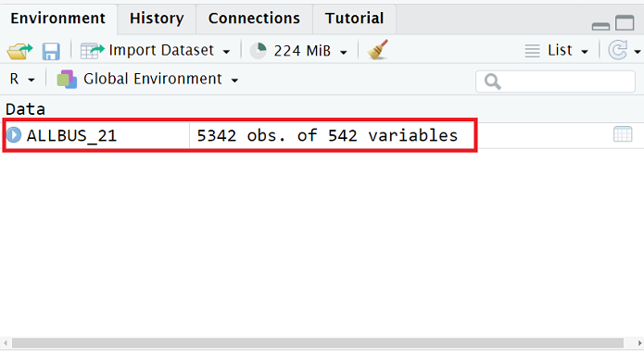
Task: Maximize the Environment pane
Action: tap(625, 22)
